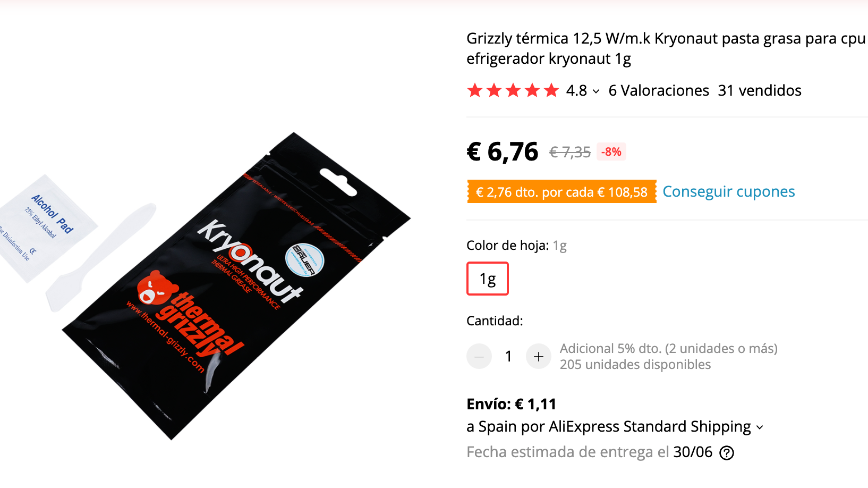
Task: Click the strikethrough original price €7,35
Action: tap(569, 153)
